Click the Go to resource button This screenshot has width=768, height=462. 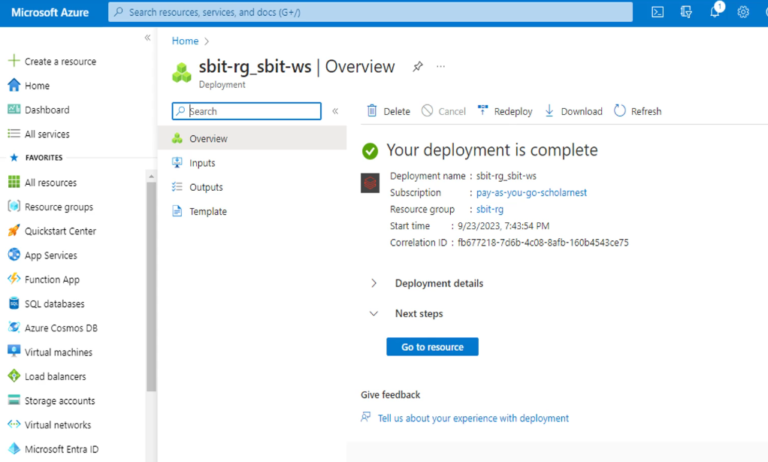pyautogui.click(x=432, y=346)
